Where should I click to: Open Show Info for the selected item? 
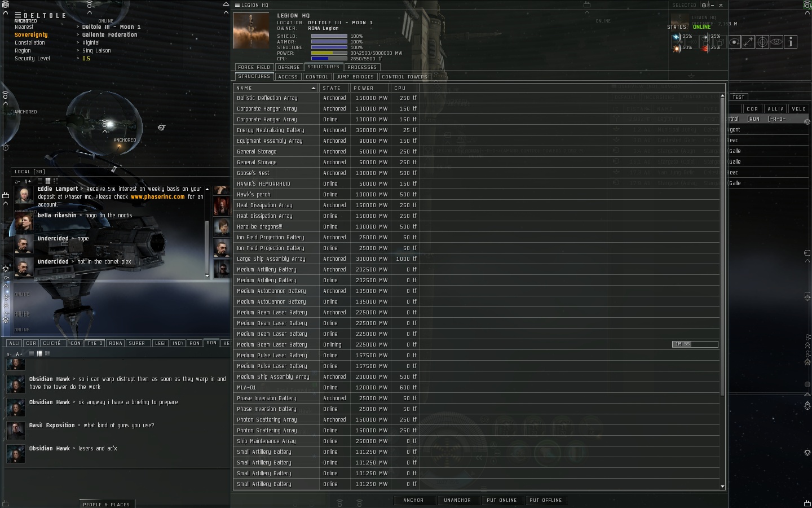coord(791,42)
